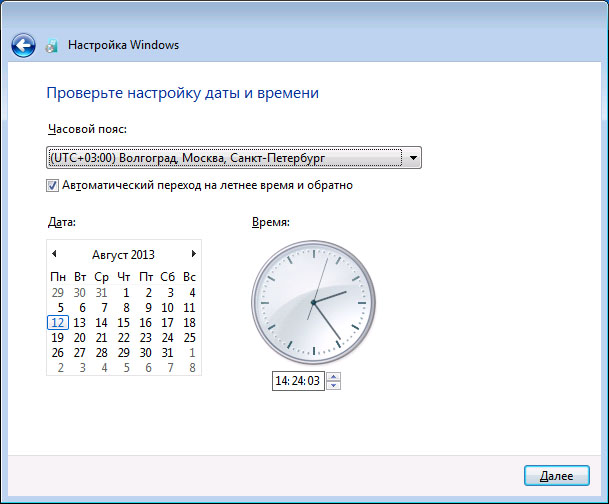The width and height of the screenshot is (609, 504).
Task: Go to previous month in calendar
Action: point(54,254)
